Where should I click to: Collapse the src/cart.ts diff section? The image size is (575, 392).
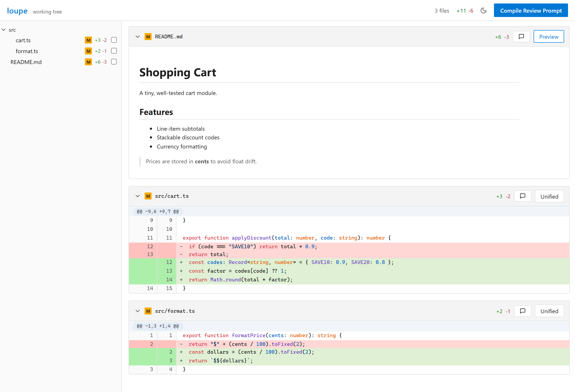[x=138, y=196]
